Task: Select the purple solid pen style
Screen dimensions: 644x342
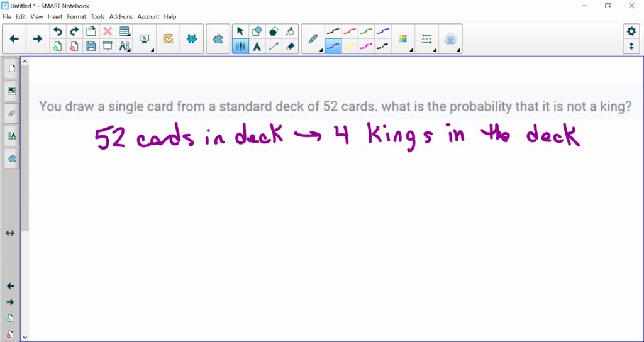Action: click(333, 47)
